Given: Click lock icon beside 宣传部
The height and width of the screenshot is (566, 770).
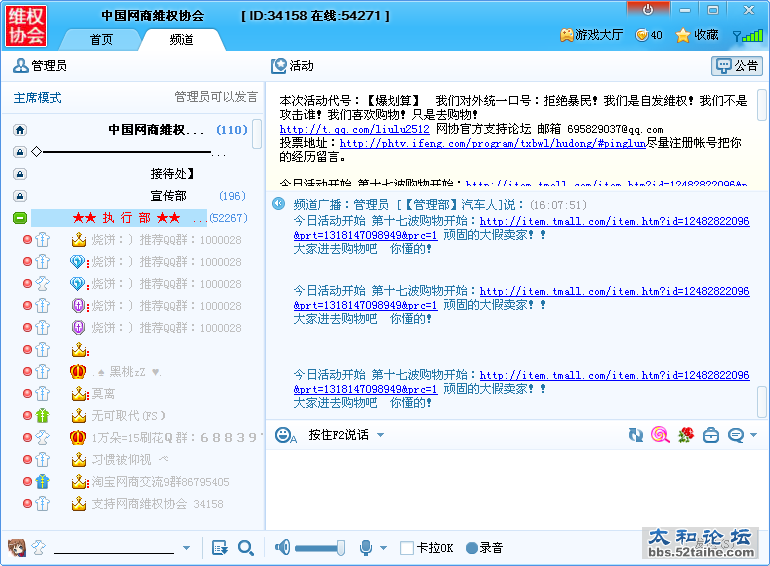Looking at the screenshot, I should pos(20,196).
